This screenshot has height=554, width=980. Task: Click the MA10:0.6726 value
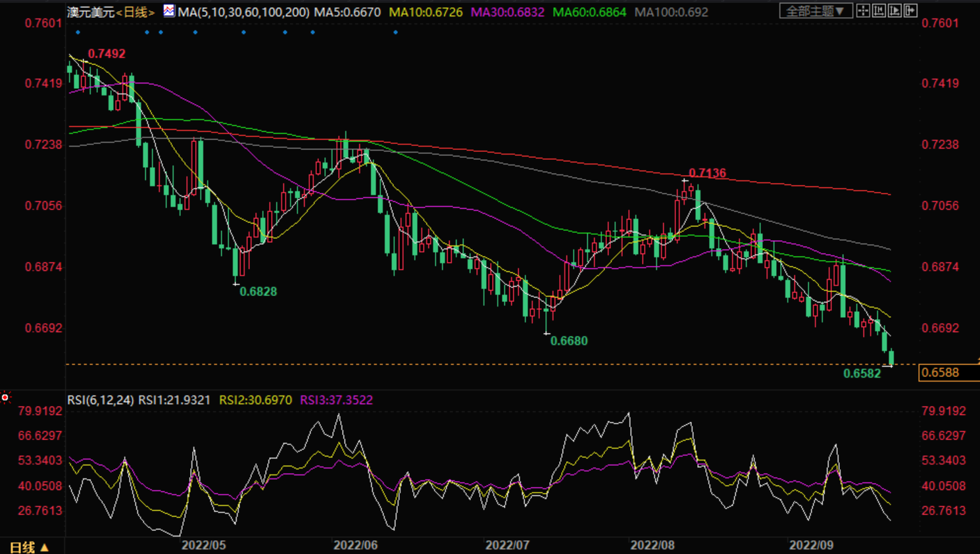pos(426,12)
